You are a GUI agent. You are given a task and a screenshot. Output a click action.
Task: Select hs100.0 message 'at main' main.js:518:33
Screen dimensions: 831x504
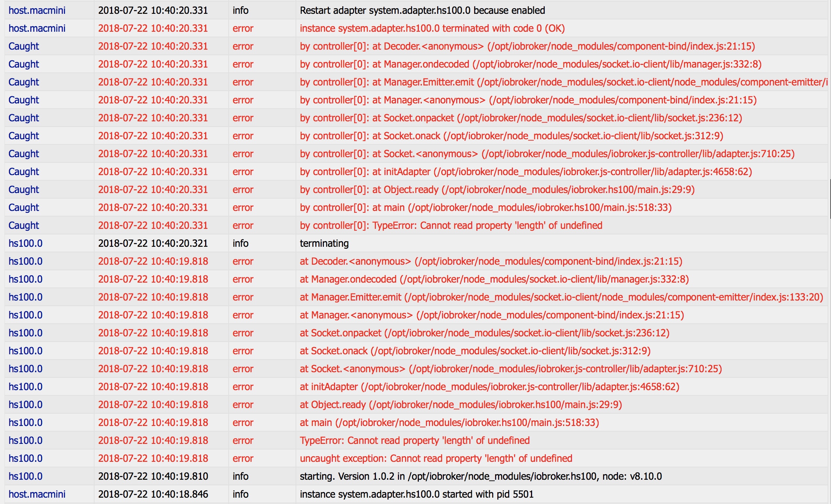450,423
